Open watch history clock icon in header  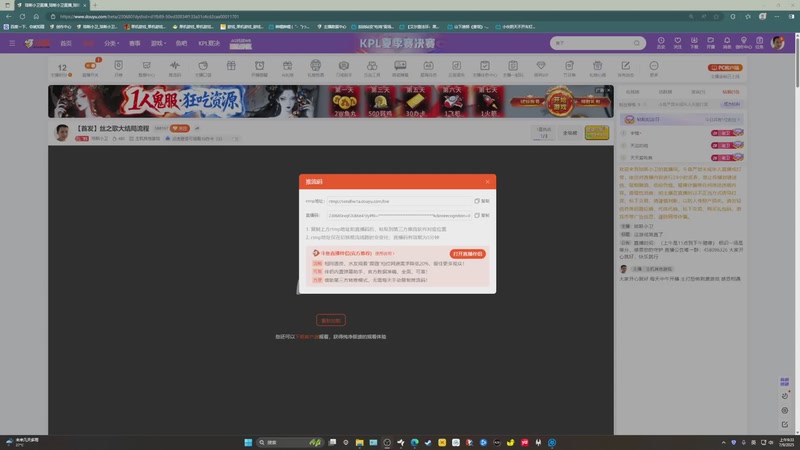(661, 42)
